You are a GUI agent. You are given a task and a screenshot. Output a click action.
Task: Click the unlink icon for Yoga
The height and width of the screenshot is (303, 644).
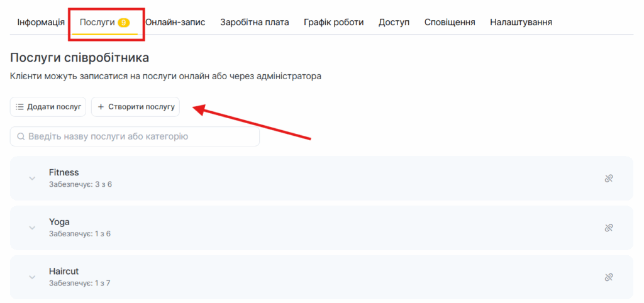pyautogui.click(x=608, y=228)
